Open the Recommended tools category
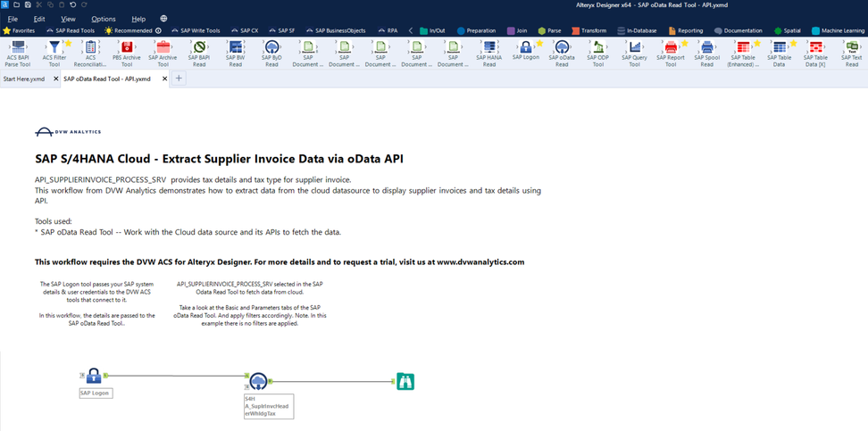Screen dimensions: 868x431 (x=133, y=30)
